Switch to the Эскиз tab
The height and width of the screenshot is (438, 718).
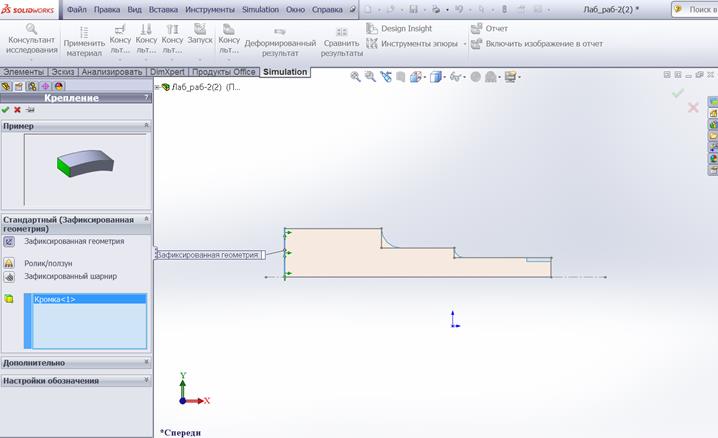pyautogui.click(x=63, y=72)
